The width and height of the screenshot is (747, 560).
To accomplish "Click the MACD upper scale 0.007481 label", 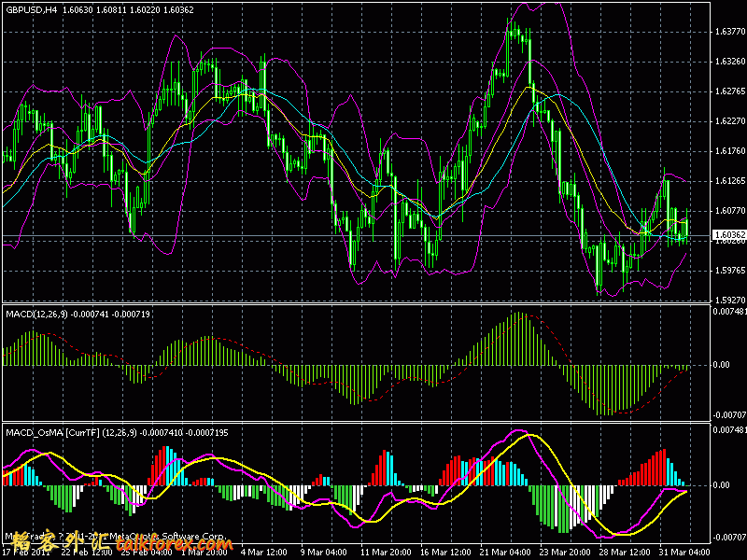I will (x=728, y=312).
